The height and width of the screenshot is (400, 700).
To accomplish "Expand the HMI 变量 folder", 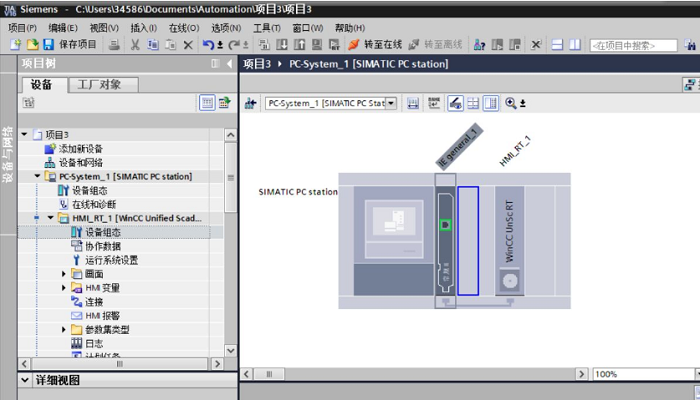I will (x=64, y=288).
